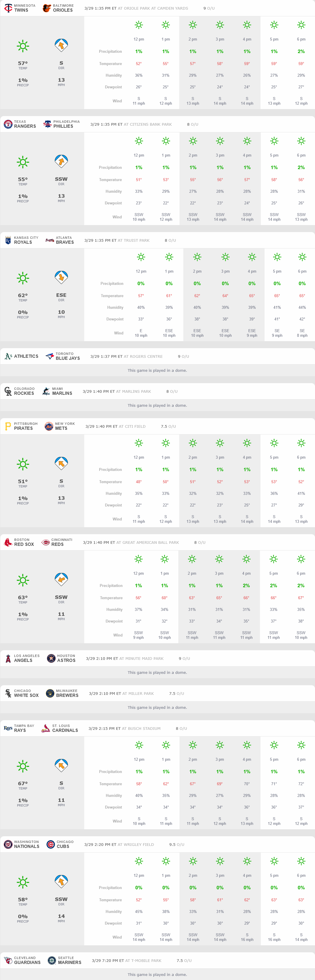Select the Cincinnati Reds team name
Screen dimensions: 315x980
click(57, 544)
